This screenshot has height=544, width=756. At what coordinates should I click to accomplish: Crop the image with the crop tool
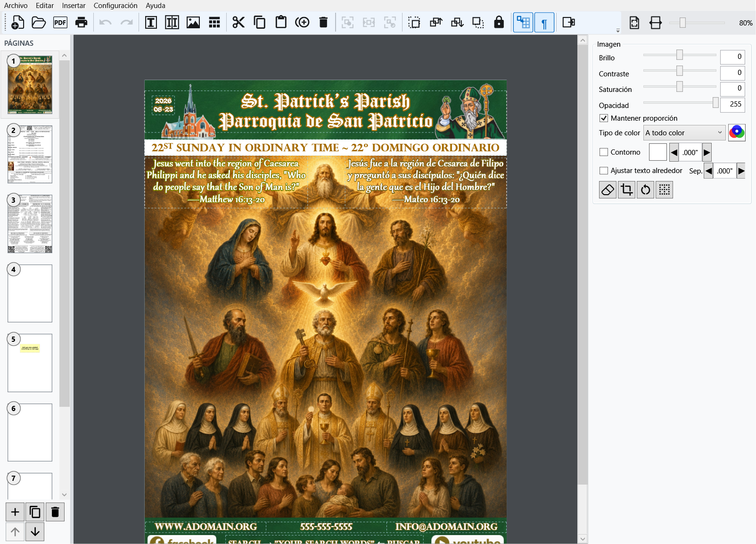coord(626,190)
